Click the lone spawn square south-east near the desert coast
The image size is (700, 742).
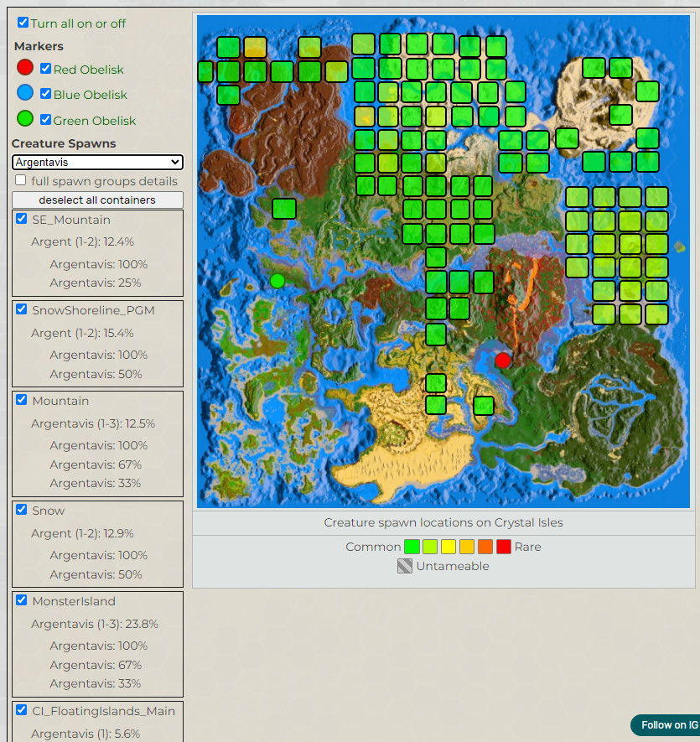tap(484, 406)
